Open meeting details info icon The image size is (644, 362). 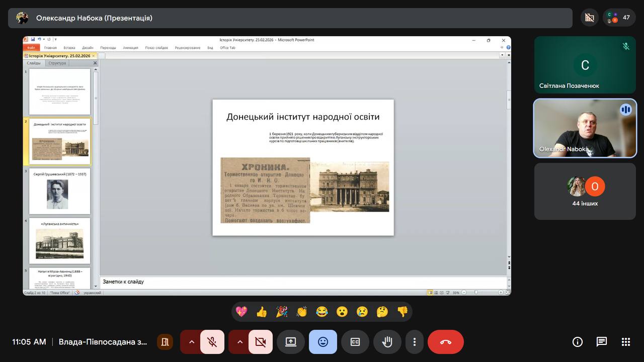578,342
